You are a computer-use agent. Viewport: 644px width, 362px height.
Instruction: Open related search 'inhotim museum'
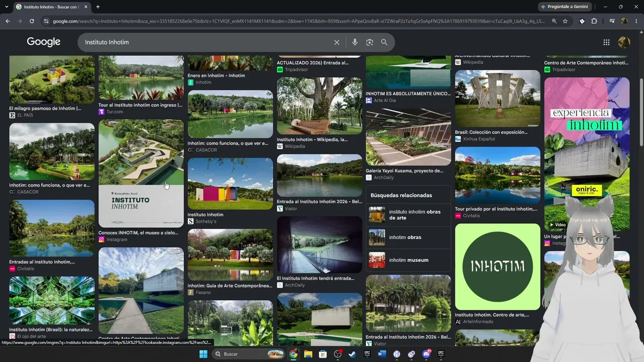[409, 260]
